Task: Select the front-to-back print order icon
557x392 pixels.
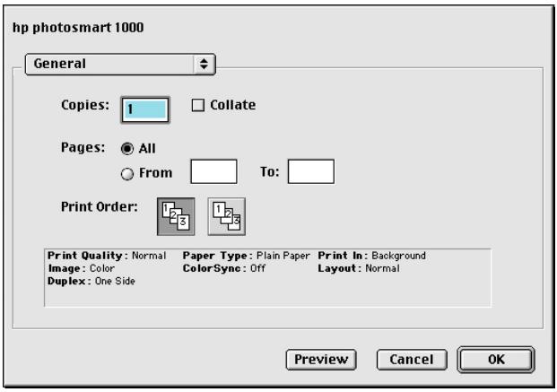Action: pyautogui.click(x=176, y=217)
